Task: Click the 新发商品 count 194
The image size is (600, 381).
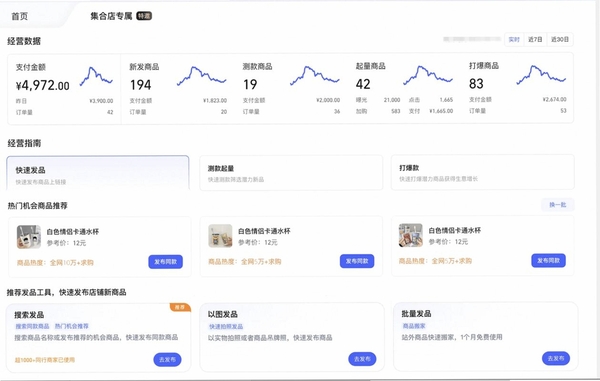Action: 140,85
